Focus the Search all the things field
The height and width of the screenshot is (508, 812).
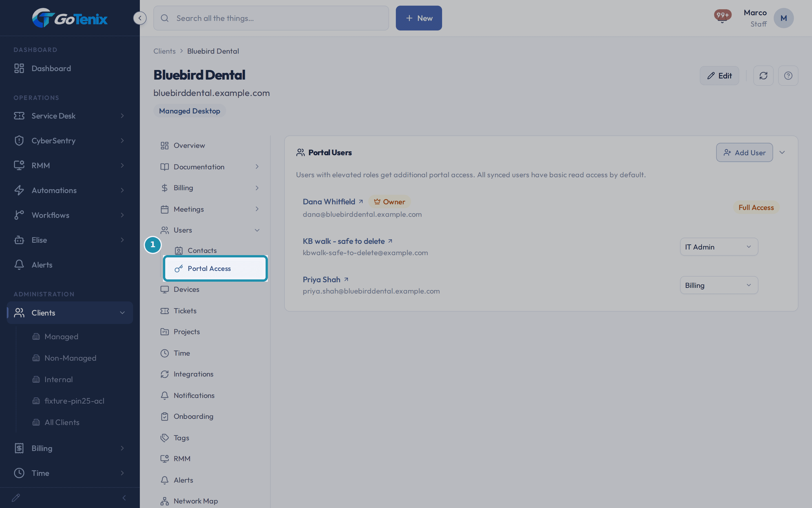click(x=271, y=18)
